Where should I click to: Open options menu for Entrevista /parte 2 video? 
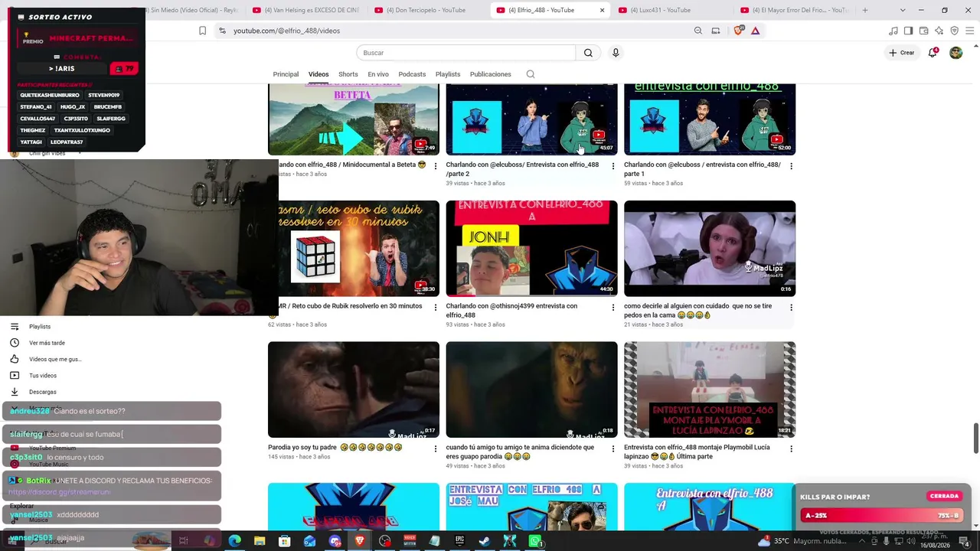click(x=612, y=166)
